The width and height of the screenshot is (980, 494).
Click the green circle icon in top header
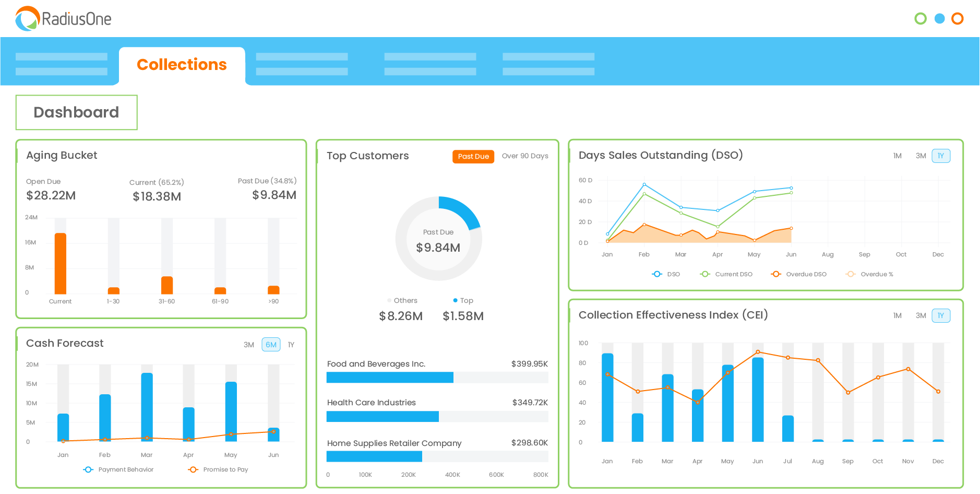coord(921,18)
